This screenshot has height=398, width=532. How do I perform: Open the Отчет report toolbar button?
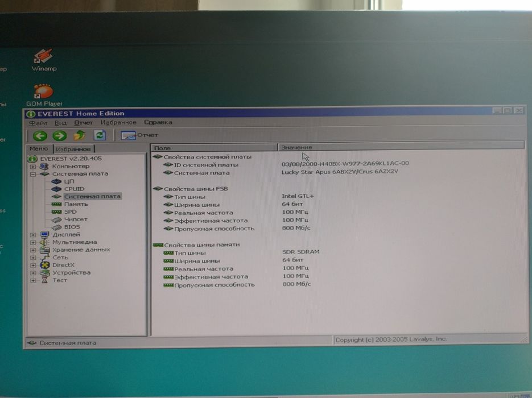[x=139, y=135]
